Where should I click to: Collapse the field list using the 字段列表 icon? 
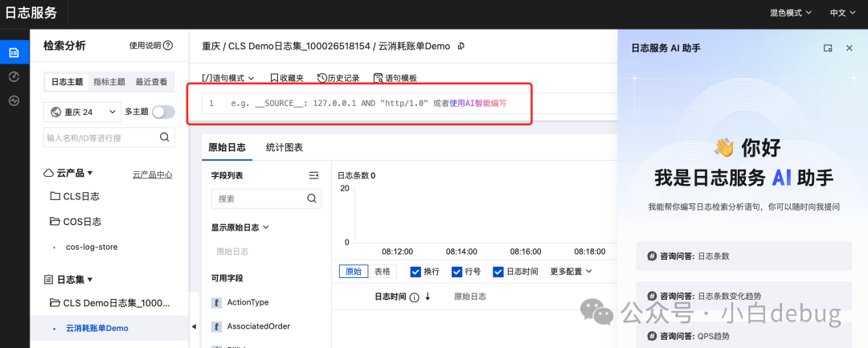pos(314,175)
